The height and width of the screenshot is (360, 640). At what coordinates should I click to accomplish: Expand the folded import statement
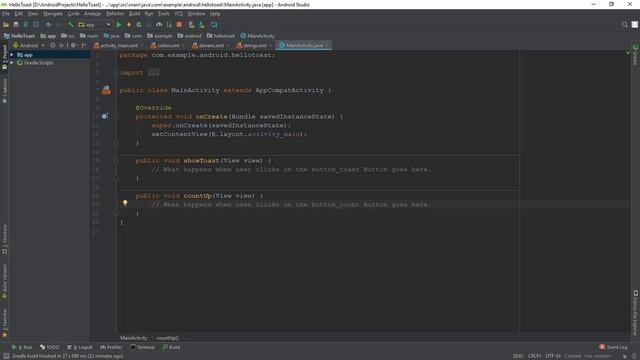click(153, 73)
